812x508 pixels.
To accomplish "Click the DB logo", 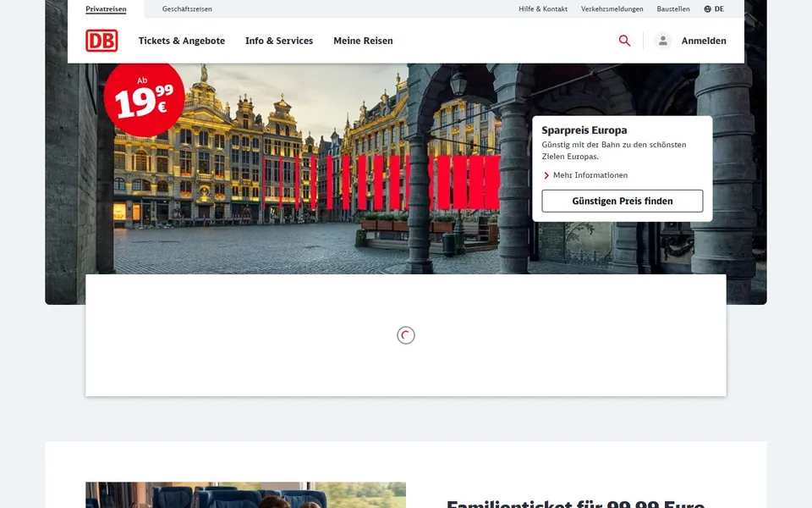I will pos(101,41).
